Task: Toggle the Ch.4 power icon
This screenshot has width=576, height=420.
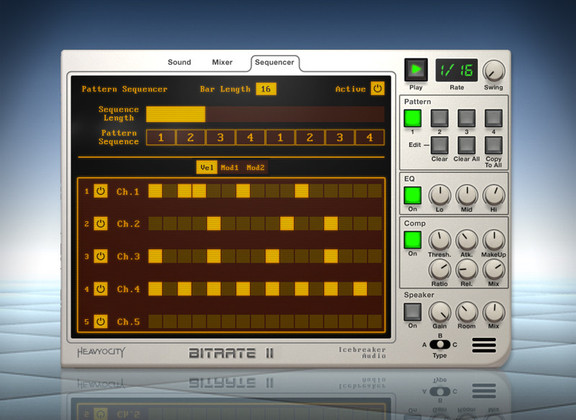Action: 101,289
